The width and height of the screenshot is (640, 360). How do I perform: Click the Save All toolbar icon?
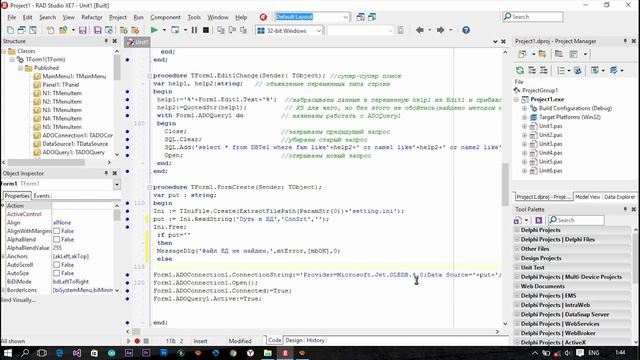(x=98, y=30)
